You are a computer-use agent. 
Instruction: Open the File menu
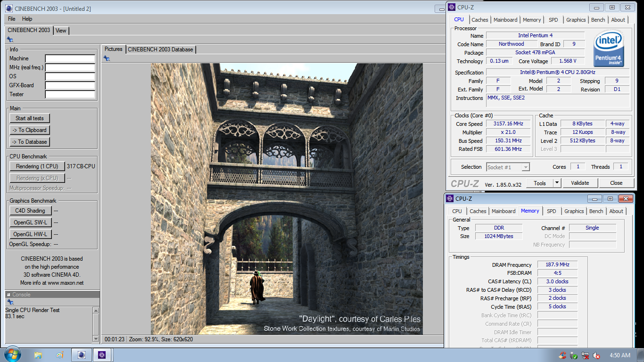pos(12,19)
